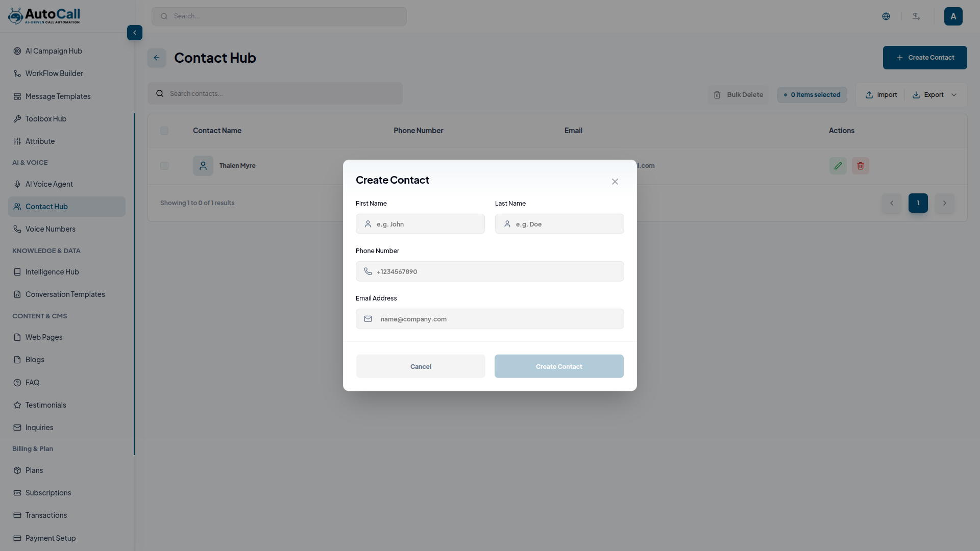The height and width of the screenshot is (551, 980).
Task: Click the WorkFlow Builder branch icon
Action: [17, 73]
